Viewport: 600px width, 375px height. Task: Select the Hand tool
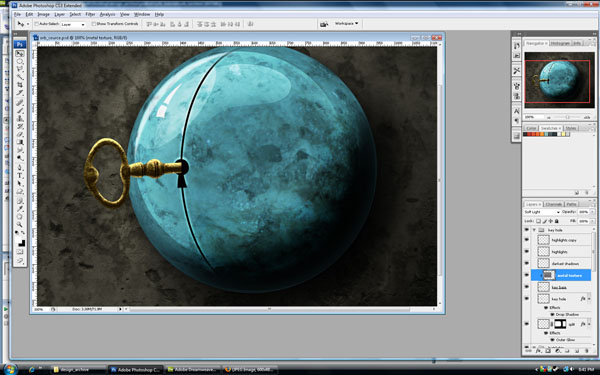click(x=20, y=217)
